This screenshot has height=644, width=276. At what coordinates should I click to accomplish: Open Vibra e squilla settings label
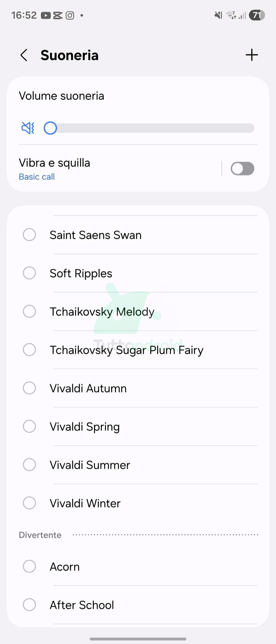54,163
